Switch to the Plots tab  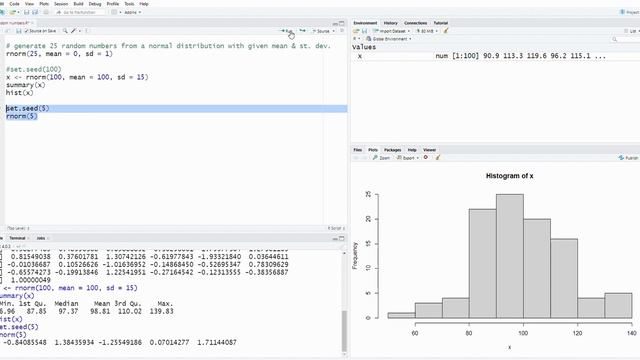tap(373, 150)
